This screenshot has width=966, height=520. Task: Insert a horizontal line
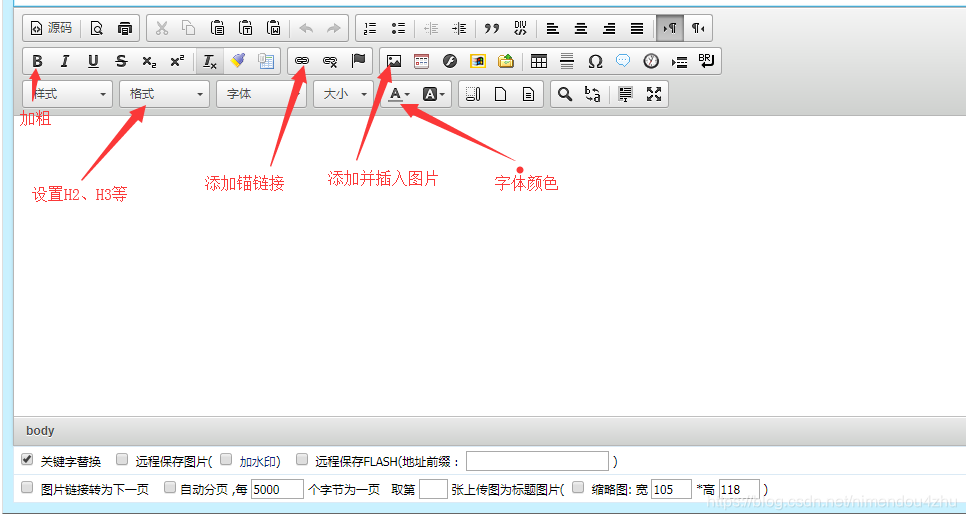(567, 61)
